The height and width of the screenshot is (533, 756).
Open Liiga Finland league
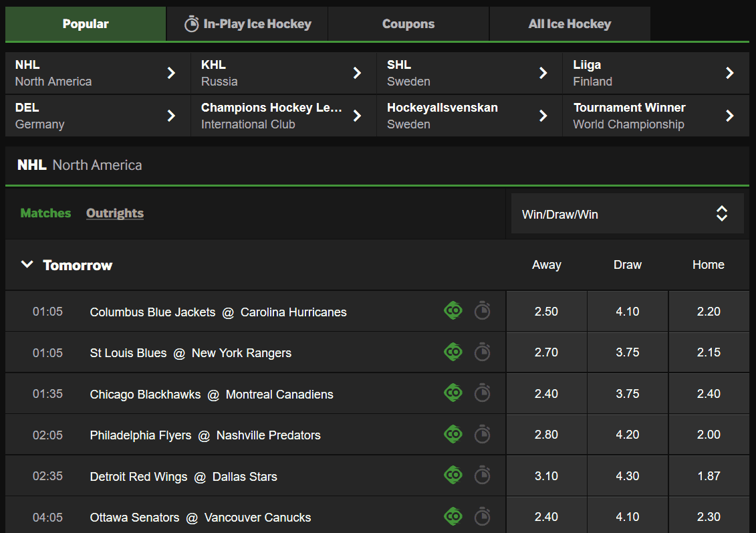coord(656,73)
